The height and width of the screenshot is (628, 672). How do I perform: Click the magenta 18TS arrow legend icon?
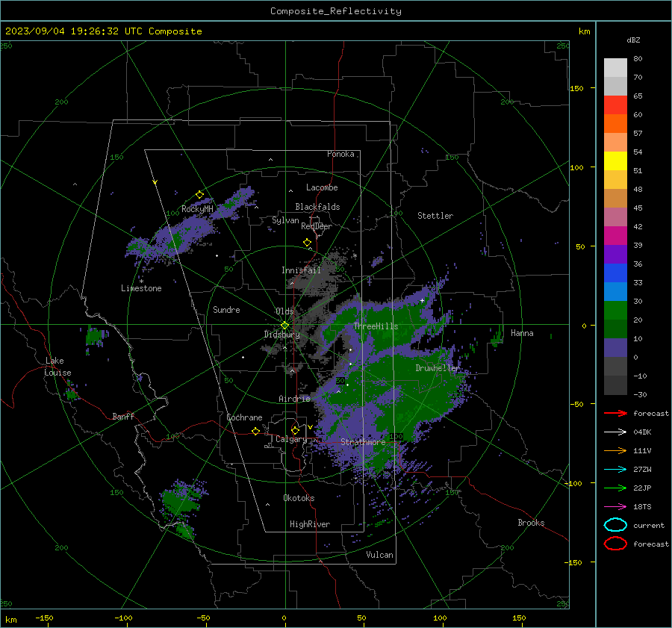pyautogui.click(x=615, y=507)
